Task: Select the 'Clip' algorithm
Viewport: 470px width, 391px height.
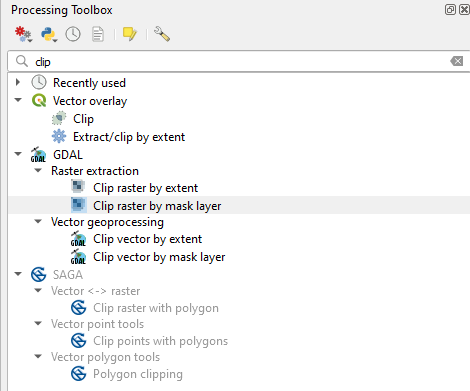Action: 83,119
